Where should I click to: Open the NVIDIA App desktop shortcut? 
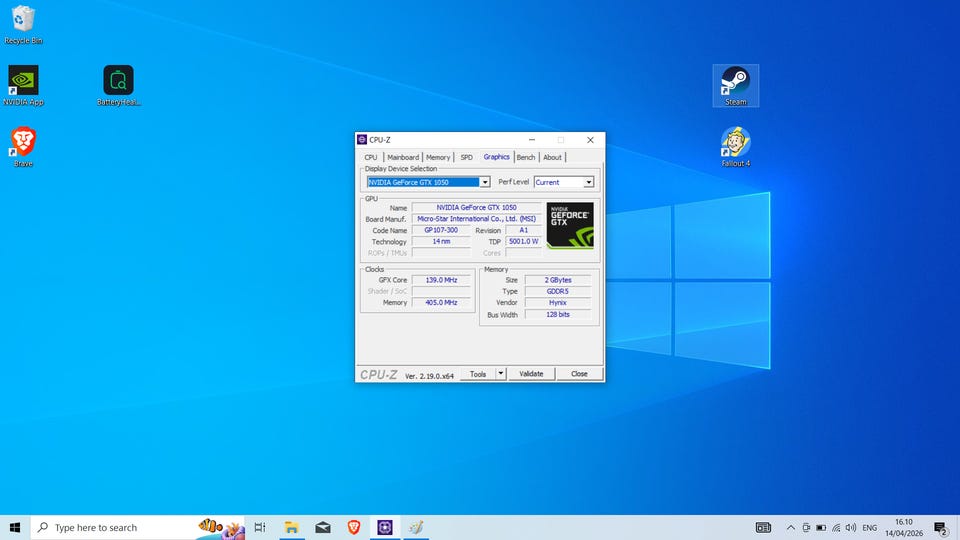point(23,81)
